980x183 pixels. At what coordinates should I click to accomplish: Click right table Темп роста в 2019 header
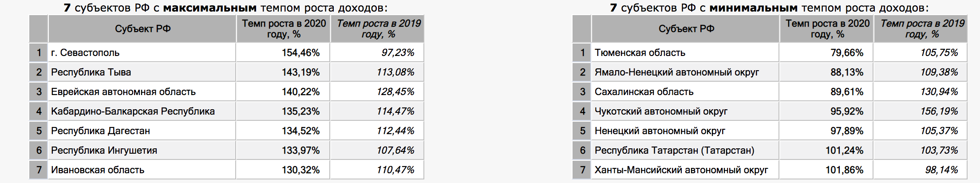click(921, 29)
